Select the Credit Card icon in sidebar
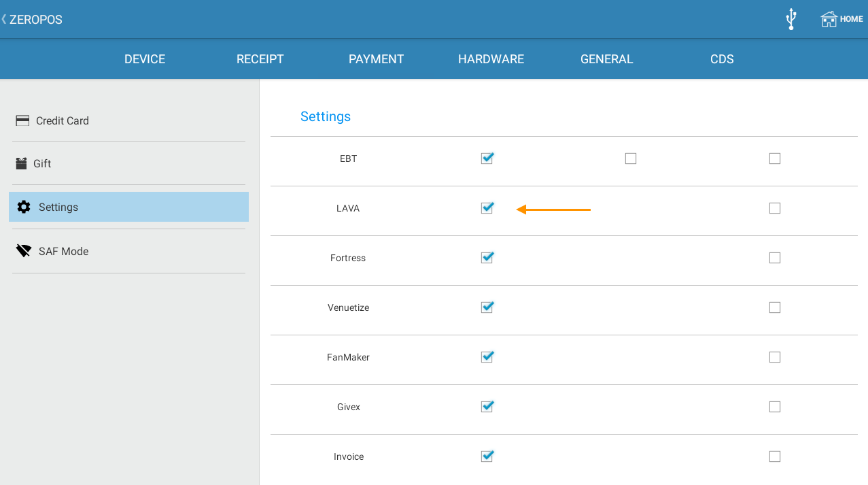Screen dimensions: 868x485 click(22, 120)
